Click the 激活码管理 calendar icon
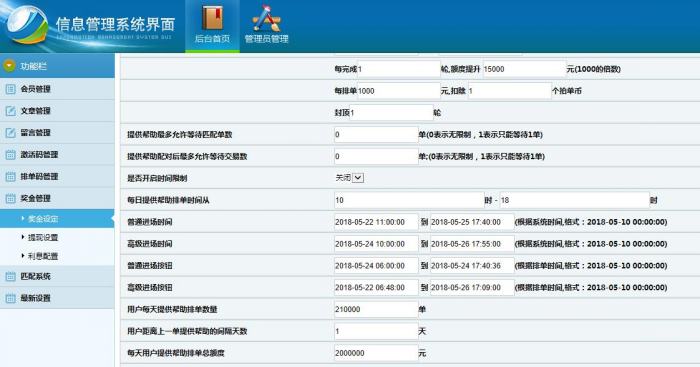 click(x=10, y=154)
